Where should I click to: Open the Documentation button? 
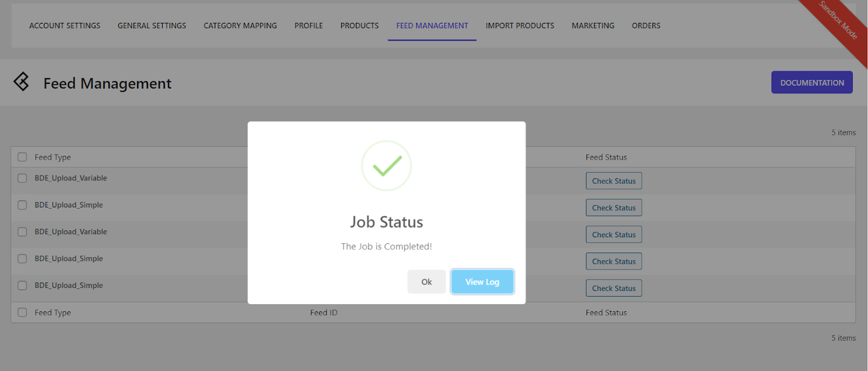(x=812, y=83)
